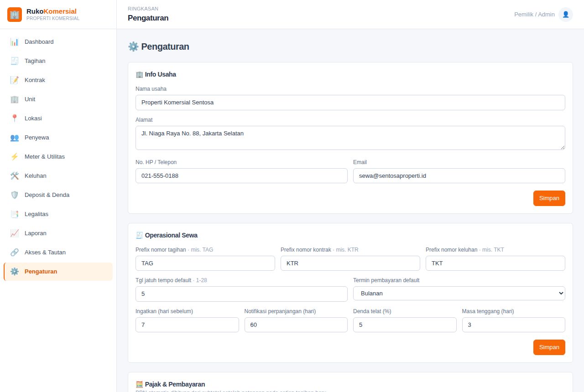The height and width of the screenshot is (392, 584).
Task: Select the Legalitas sidebar item
Action: (58, 214)
